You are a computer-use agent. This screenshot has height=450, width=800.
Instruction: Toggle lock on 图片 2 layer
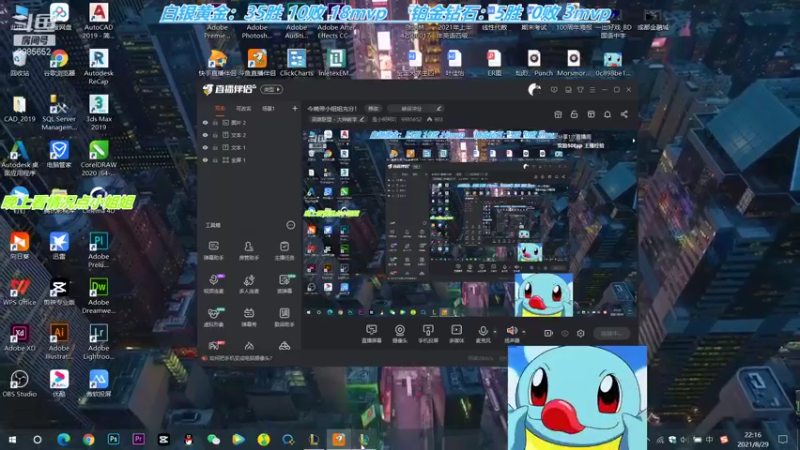[x=215, y=123]
